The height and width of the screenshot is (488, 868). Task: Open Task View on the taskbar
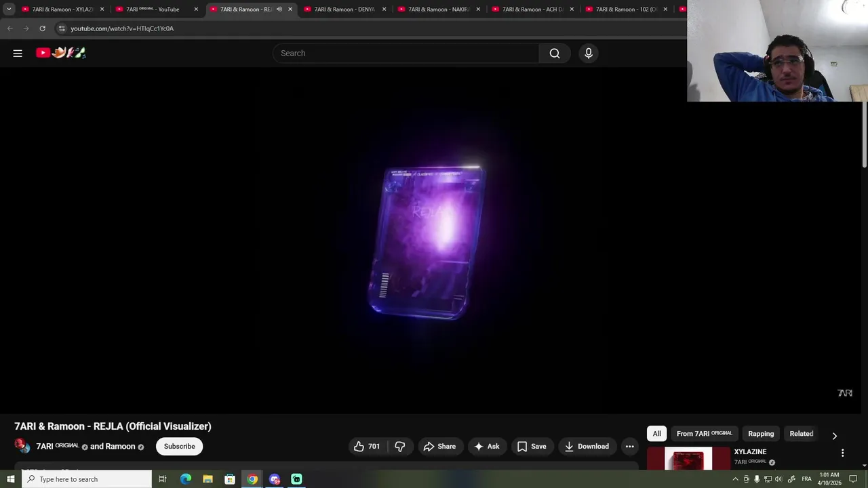coord(163,479)
